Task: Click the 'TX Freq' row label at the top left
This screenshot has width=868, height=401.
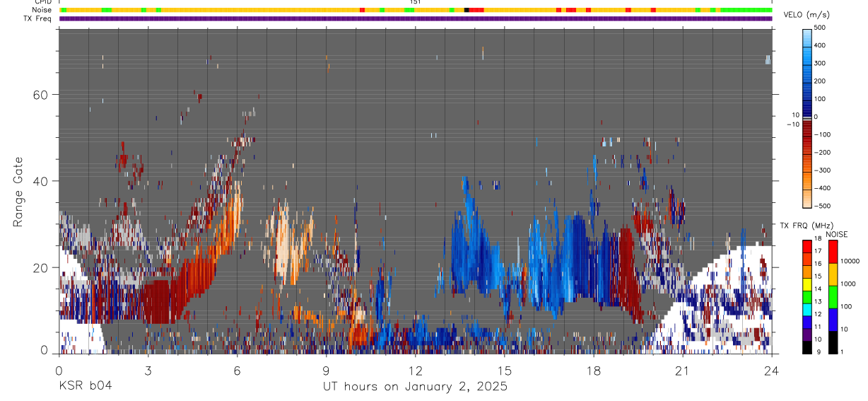Action: pyautogui.click(x=39, y=18)
